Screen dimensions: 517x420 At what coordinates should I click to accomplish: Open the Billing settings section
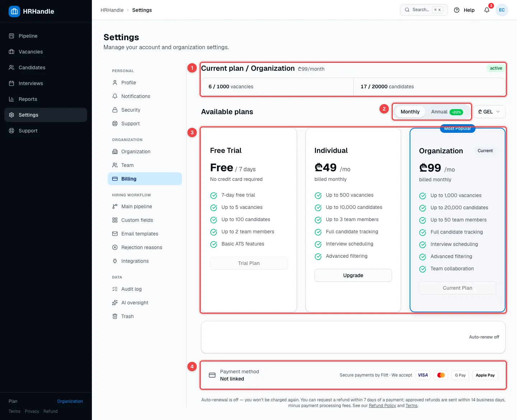pyautogui.click(x=145, y=179)
